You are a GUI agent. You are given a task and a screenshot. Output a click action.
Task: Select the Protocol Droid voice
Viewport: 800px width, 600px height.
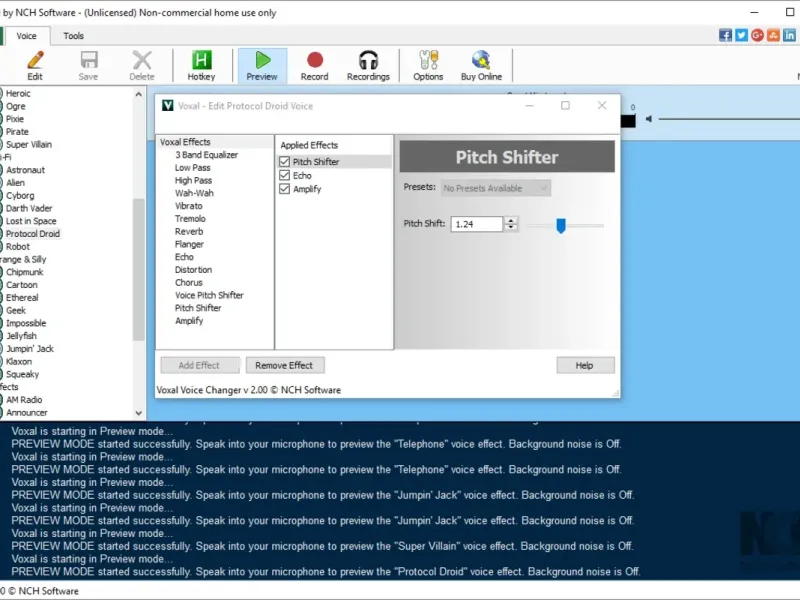pyautogui.click(x=33, y=234)
